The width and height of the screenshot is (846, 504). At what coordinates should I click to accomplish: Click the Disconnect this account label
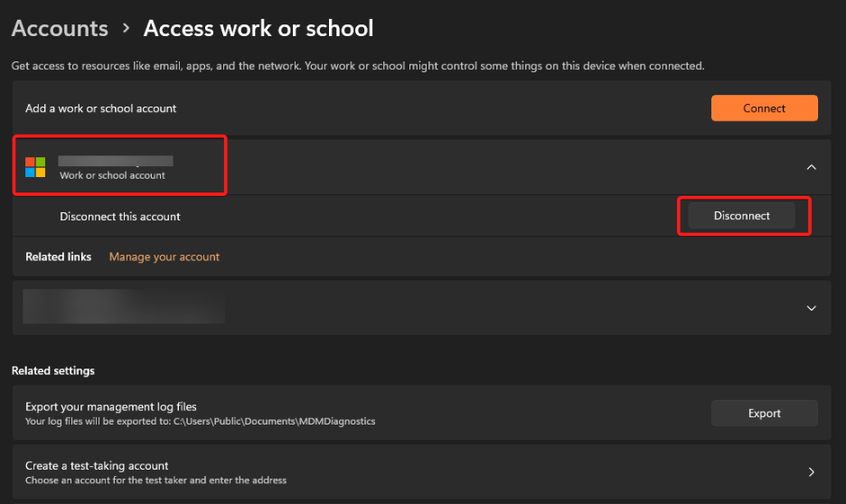pos(120,217)
